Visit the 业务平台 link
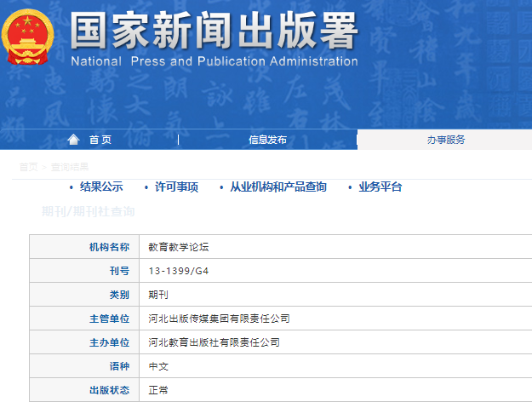Image resolution: width=532 pixels, height=402 pixels. [x=380, y=187]
